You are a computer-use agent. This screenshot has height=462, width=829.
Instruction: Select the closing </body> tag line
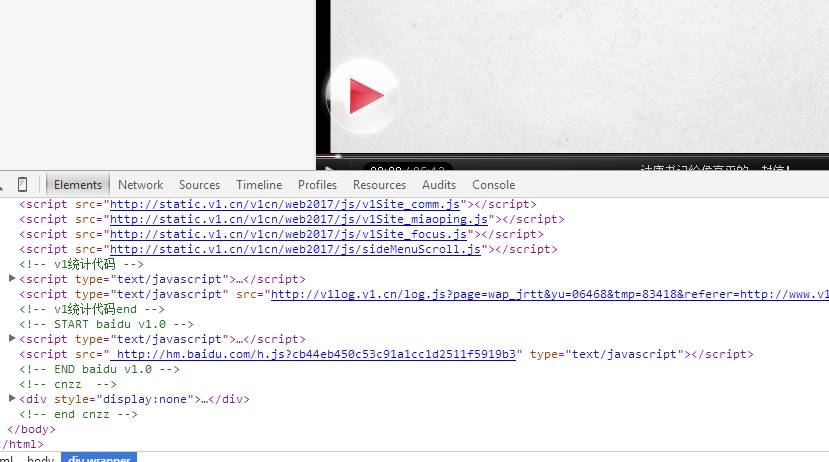[x=31, y=429]
